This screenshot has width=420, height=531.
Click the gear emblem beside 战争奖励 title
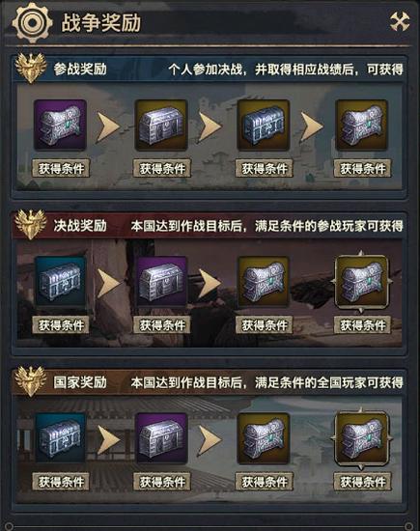point(32,22)
